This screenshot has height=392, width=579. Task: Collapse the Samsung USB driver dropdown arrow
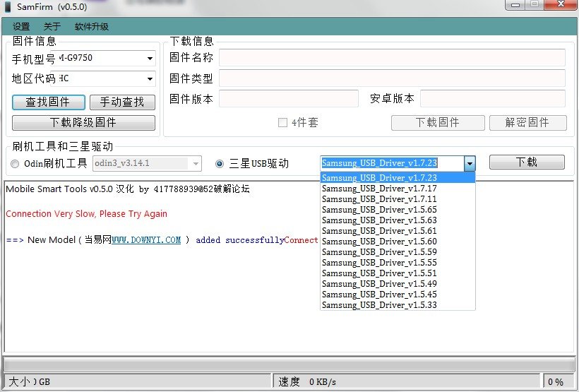470,163
